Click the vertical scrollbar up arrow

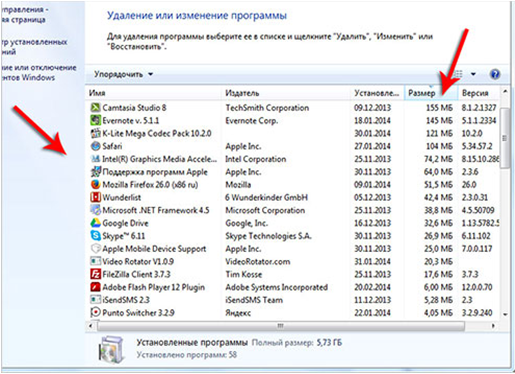pyautogui.click(x=505, y=91)
